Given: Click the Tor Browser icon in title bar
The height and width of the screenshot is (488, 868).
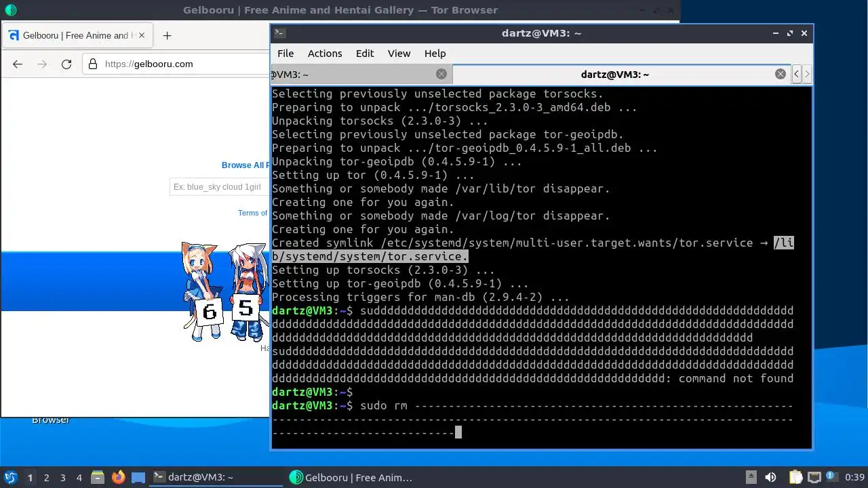Looking at the screenshot, I should (x=10, y=10).
